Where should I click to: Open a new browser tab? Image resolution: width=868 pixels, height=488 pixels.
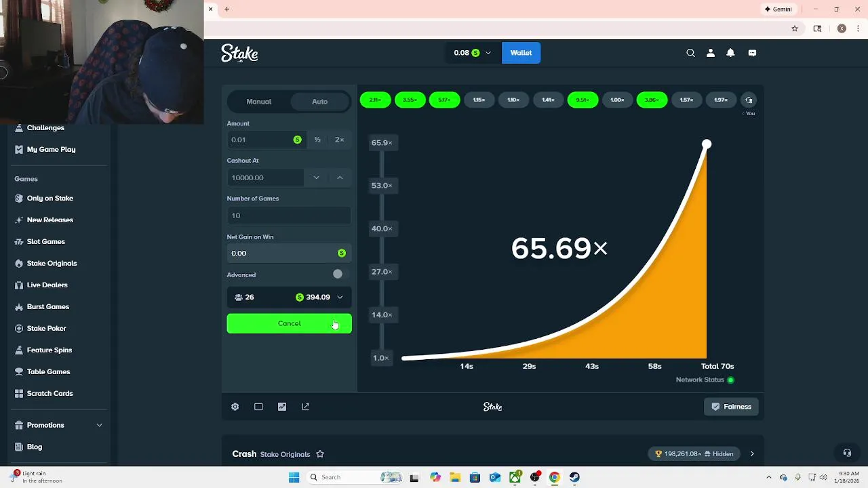227,9
